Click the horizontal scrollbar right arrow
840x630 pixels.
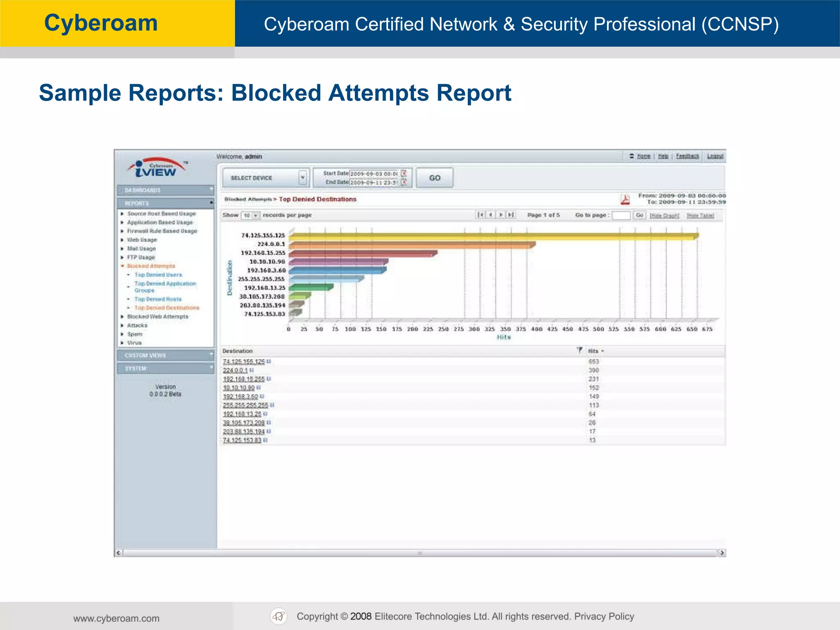(x=722, y=552)
